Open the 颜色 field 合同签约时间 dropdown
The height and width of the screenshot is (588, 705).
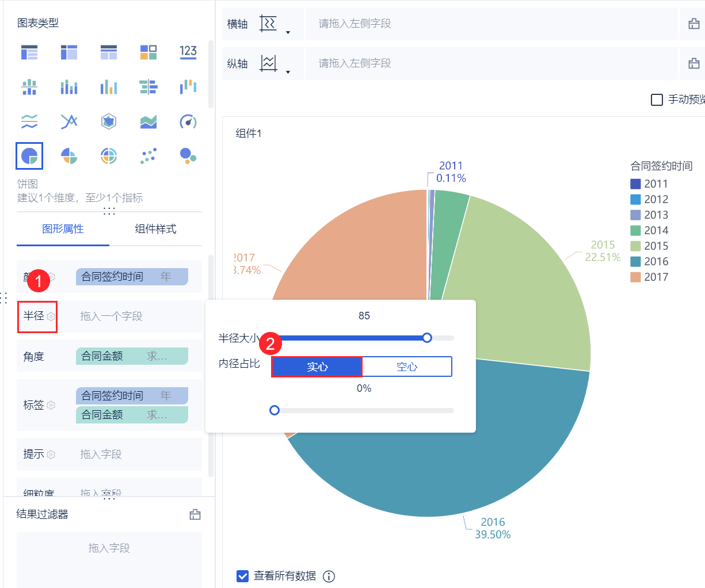click(132, 277)
